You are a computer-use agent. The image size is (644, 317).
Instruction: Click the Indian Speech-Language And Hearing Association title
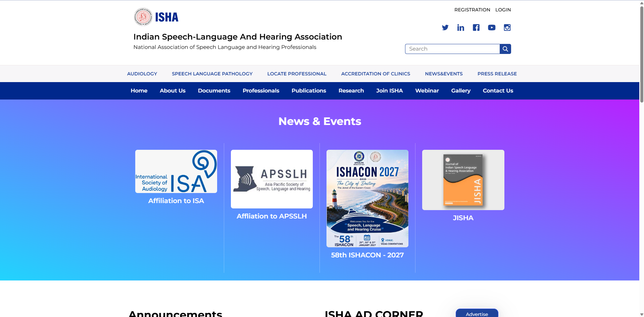[x=238, y=37]
